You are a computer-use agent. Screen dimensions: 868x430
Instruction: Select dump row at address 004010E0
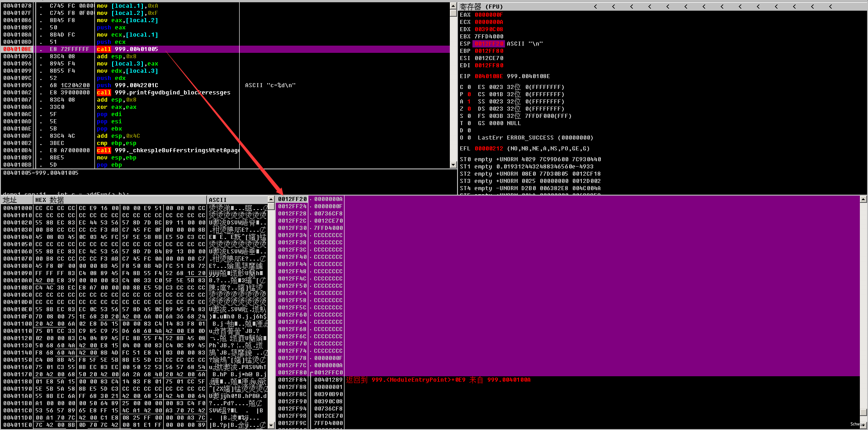(134, 309)
